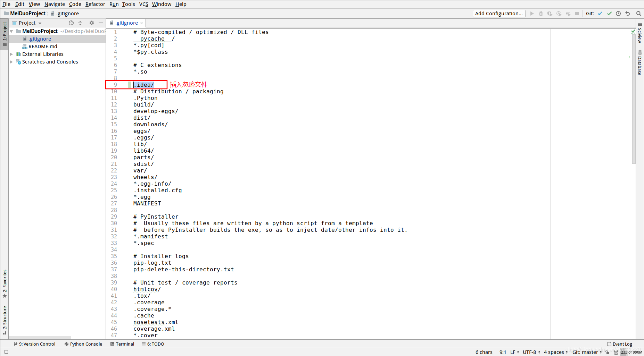Click Run with Coverage icon

tap(550, 14)
